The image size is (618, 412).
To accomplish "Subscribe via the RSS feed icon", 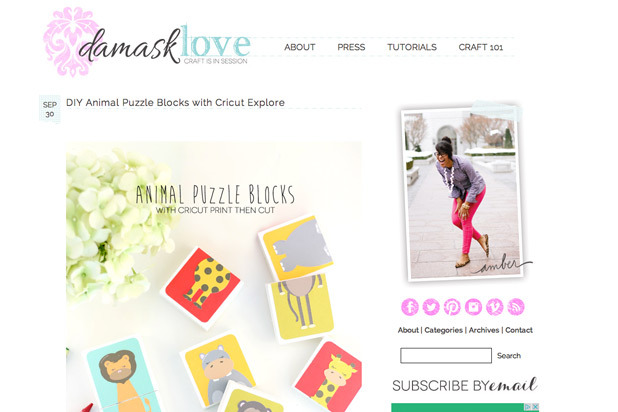I will click(x=516, y=307).
